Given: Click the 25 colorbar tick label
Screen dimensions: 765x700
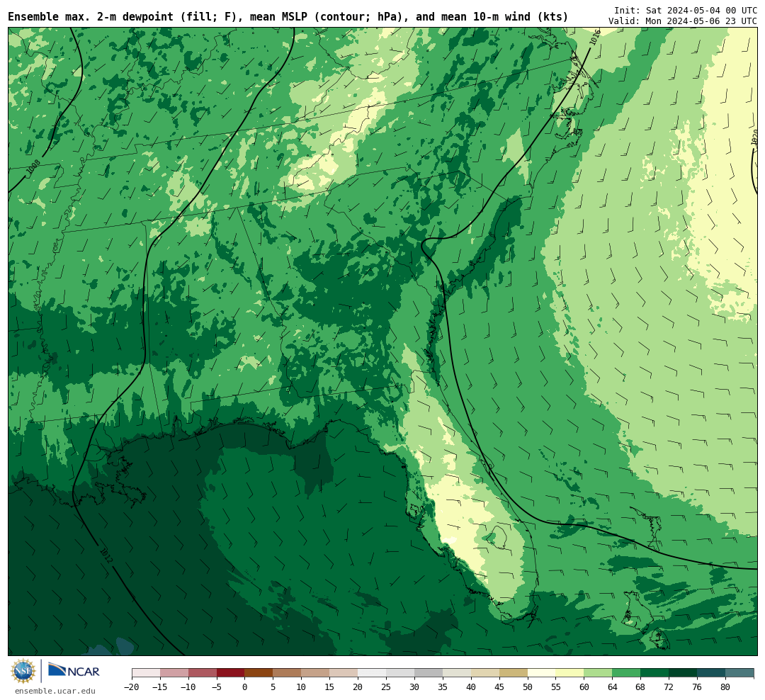Looking at the screenshot, I should [x=386, y=687].
